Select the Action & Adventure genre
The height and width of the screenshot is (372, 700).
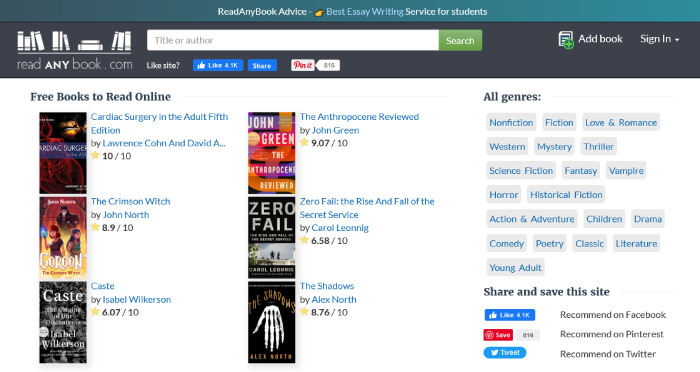coord(532,219)
